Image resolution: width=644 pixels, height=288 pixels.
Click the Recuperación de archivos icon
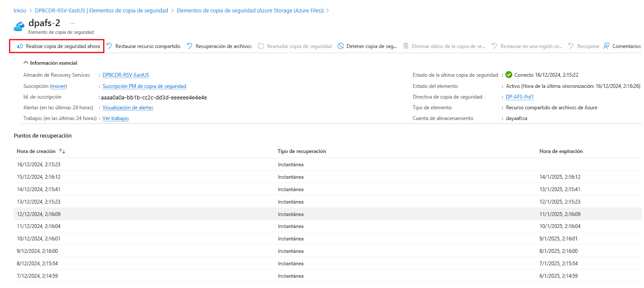(190, 46)
